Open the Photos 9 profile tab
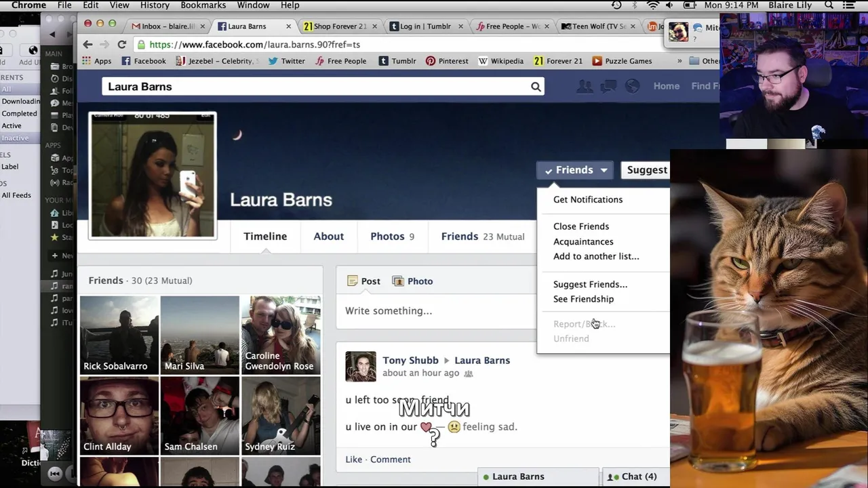This screenshot has height=488, width=868. click(392, 237)
